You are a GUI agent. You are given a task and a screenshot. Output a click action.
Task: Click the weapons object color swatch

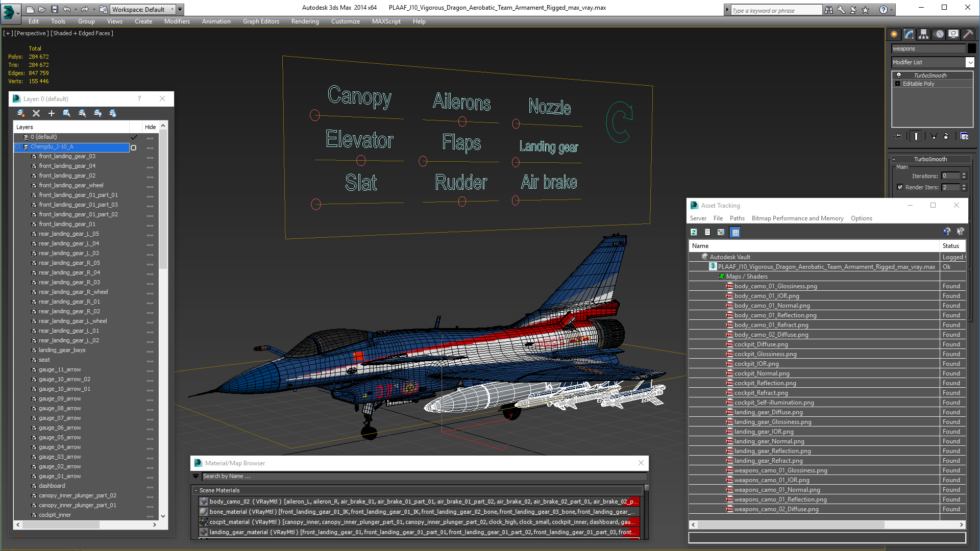coord(972,48)
